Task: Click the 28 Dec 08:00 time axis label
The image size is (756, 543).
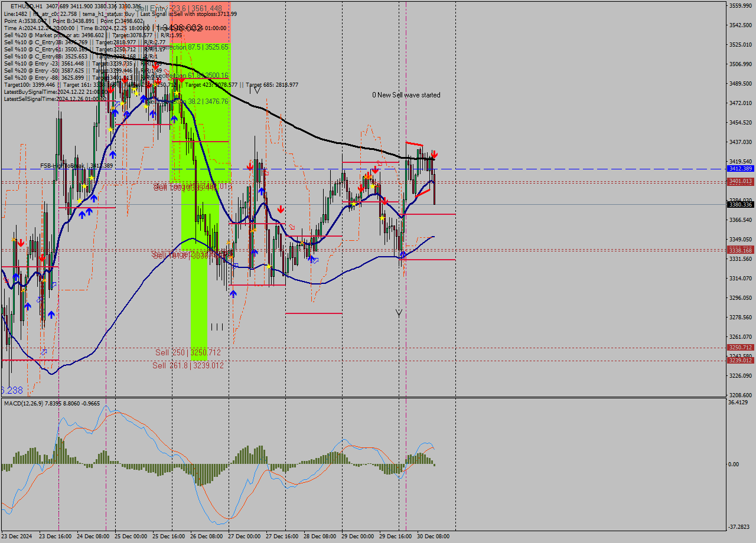Action: 320,537
